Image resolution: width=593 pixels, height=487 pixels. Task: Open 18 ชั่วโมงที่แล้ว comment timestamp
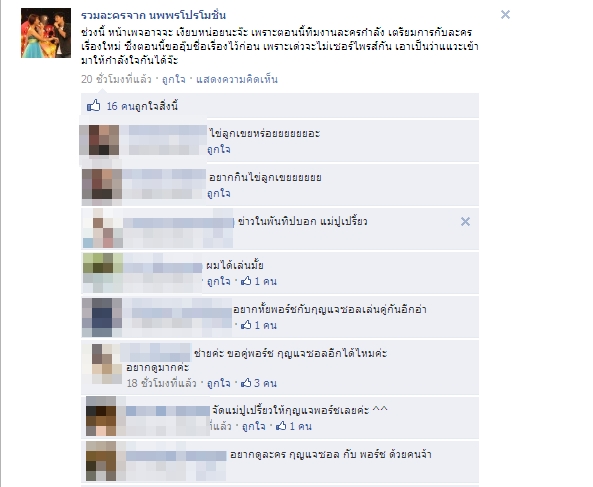(x=161, y=383)
